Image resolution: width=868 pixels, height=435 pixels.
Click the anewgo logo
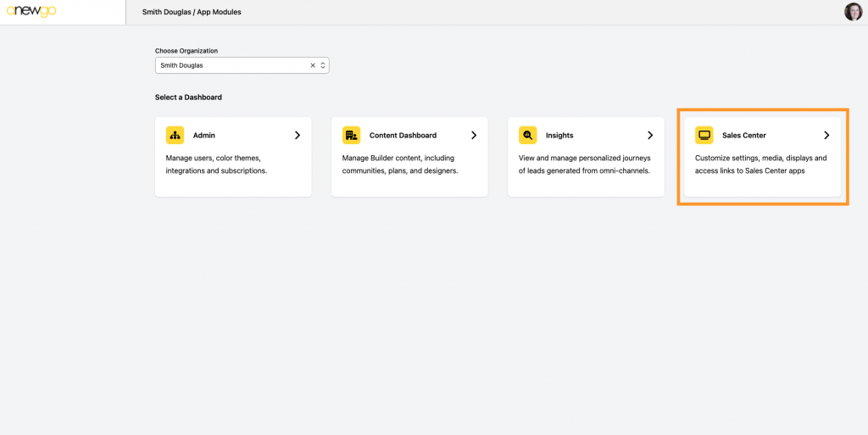point(31,12)
